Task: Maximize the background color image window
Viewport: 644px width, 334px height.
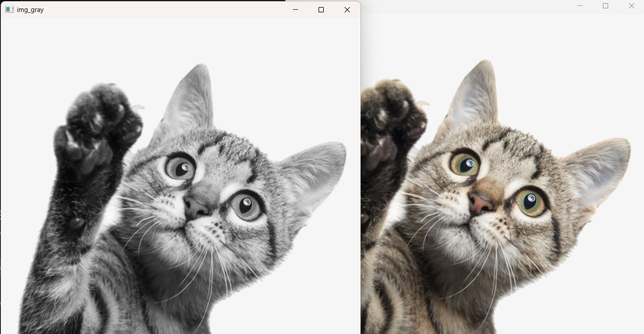Action: (606, 6)
